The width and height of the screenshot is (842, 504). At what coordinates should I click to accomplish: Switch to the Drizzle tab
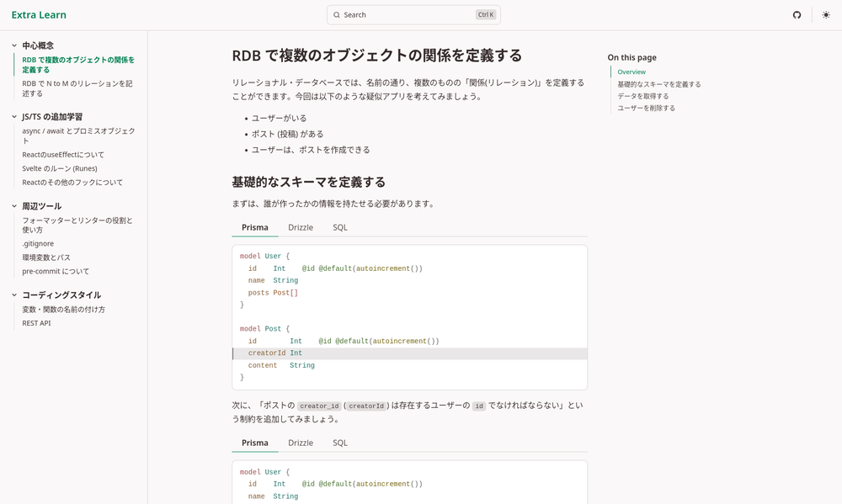tap(301, 227)
